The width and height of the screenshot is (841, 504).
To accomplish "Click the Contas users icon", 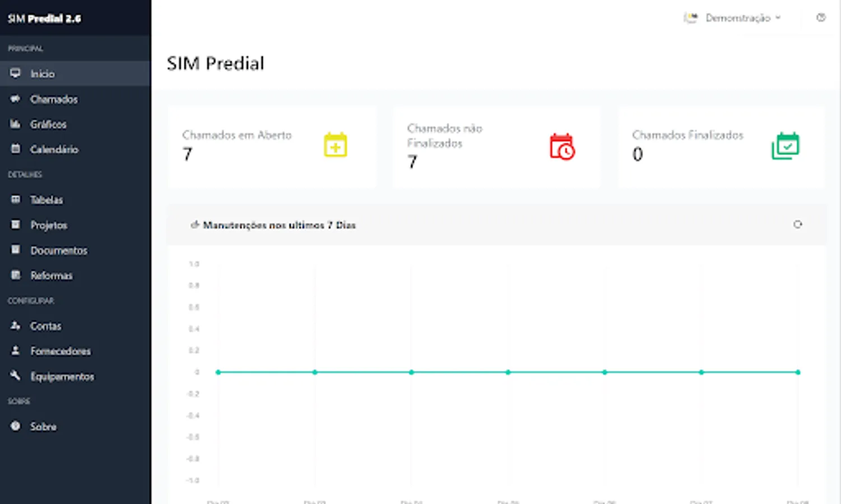I will click(15, 325).
